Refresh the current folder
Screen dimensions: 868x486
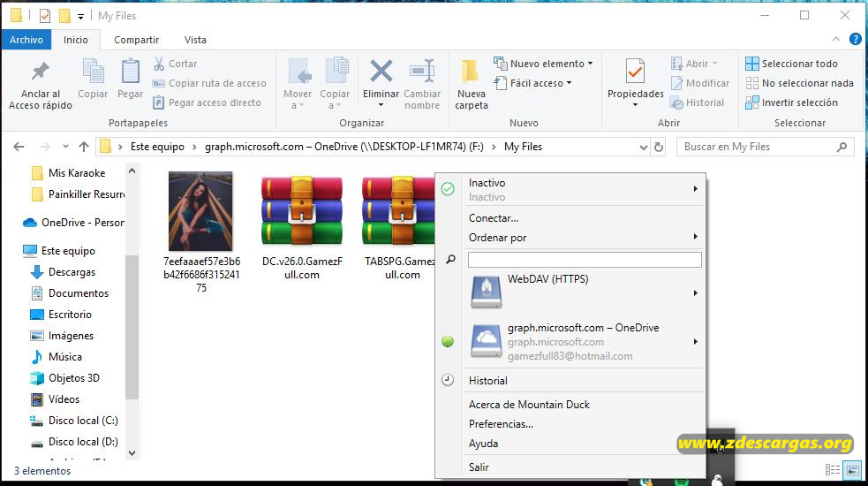tap(659, 147)
